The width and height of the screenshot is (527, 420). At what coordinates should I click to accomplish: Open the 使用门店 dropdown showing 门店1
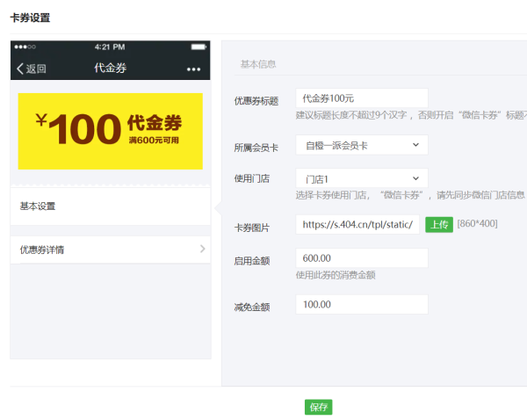coord(362,178)
